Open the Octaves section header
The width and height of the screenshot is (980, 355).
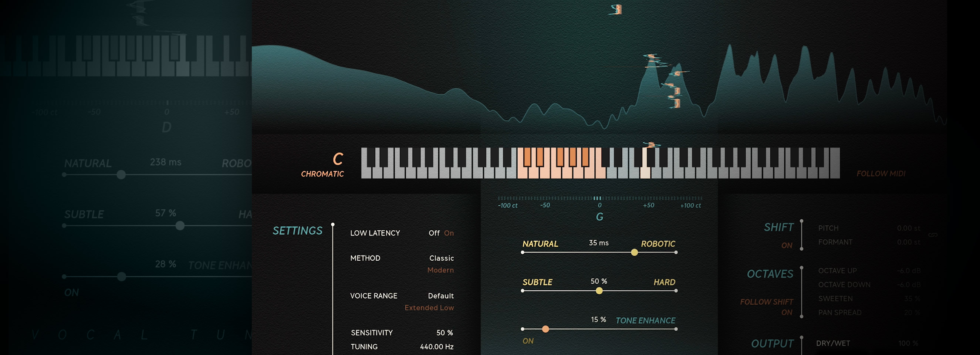tap(770, 274)
